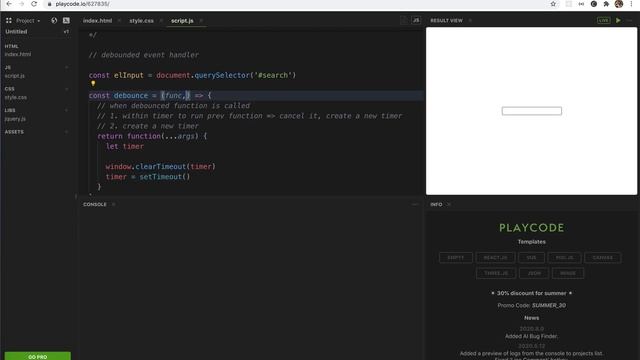This screenshot has height=360, width=640.
Task: Choose the JSON template
Action: click(534, 273)
